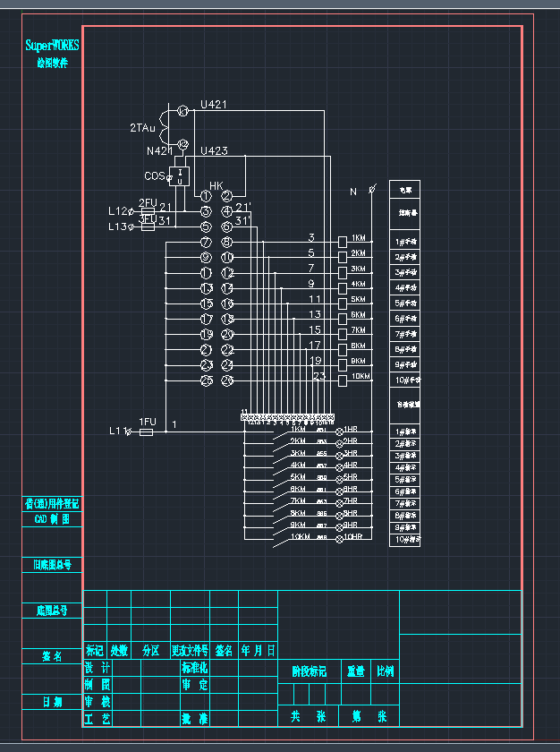Select the L11 terminal connection point
Viewport: 560px width, 752px height.
click(x=129, y=432)
